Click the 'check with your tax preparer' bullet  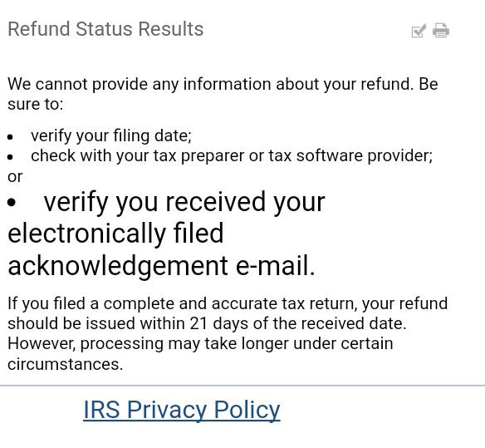232,155
